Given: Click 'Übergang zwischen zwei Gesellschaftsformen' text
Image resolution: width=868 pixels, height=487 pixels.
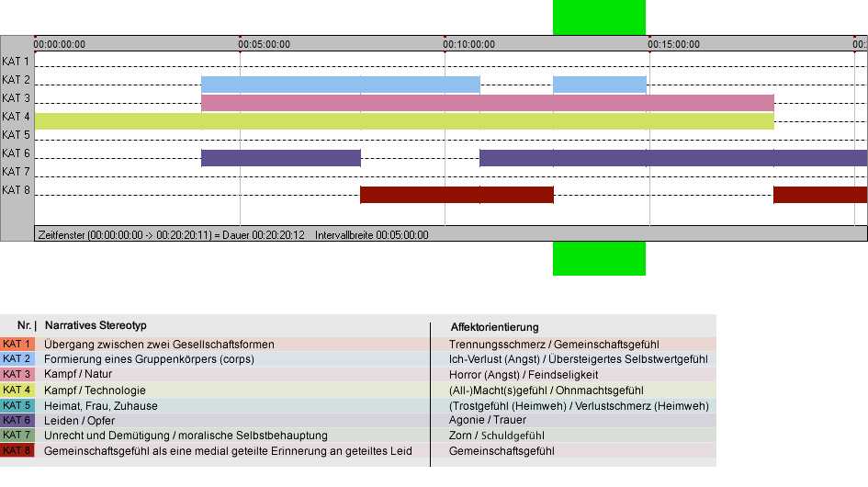Looking at the screenshot, I should (159, 344).
